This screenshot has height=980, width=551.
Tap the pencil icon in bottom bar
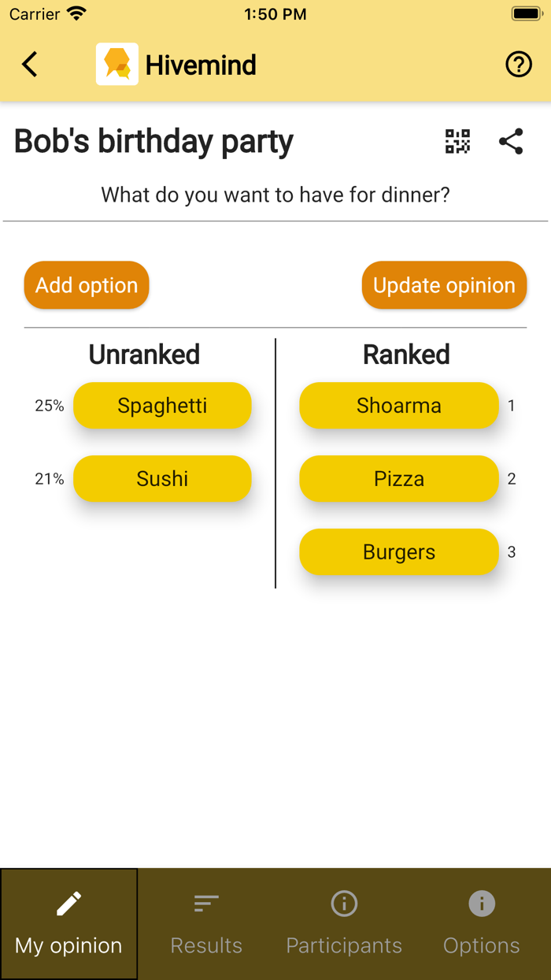68,904
